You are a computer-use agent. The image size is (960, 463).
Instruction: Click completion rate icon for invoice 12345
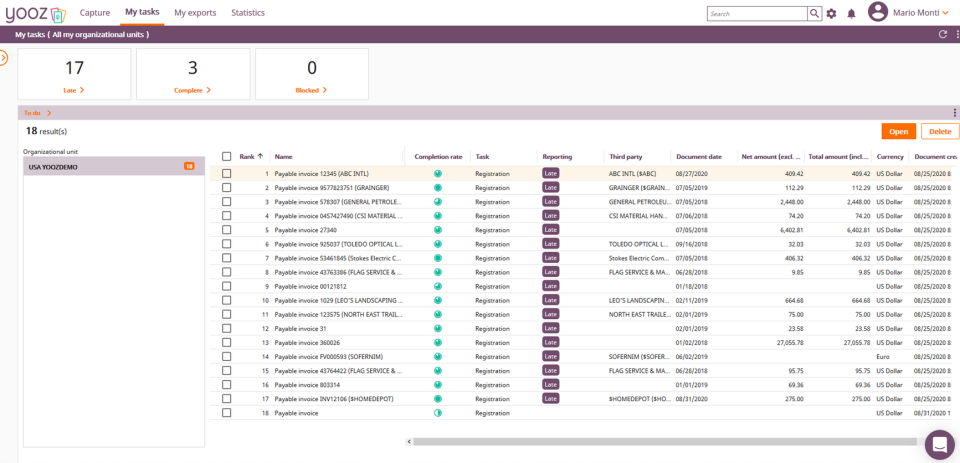tap(438, 173)
